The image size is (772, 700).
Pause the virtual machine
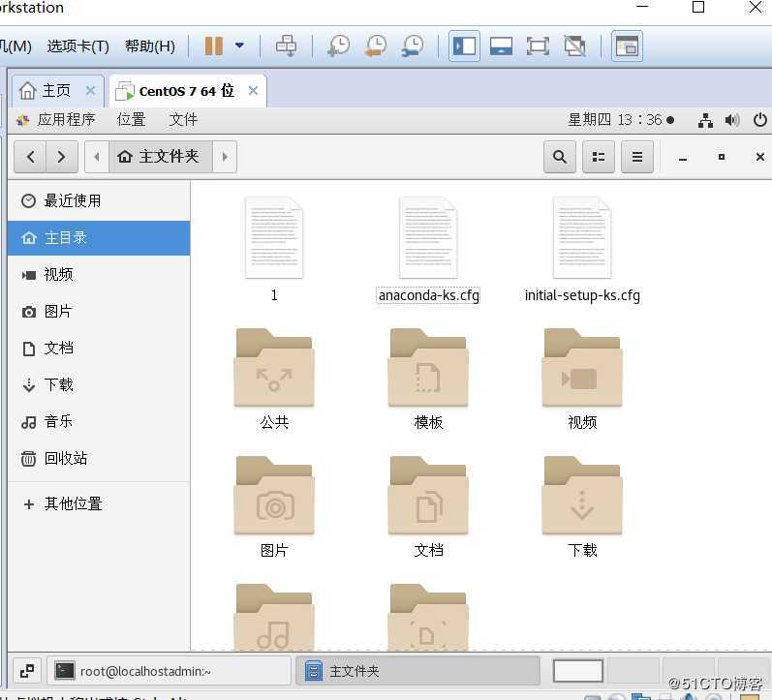(214, 46)
